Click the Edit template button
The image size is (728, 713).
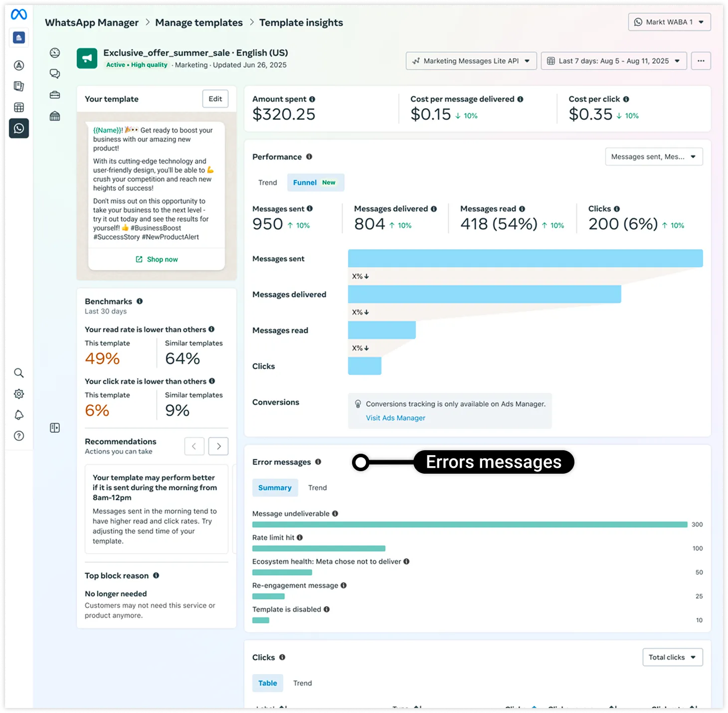coord(215,99)
